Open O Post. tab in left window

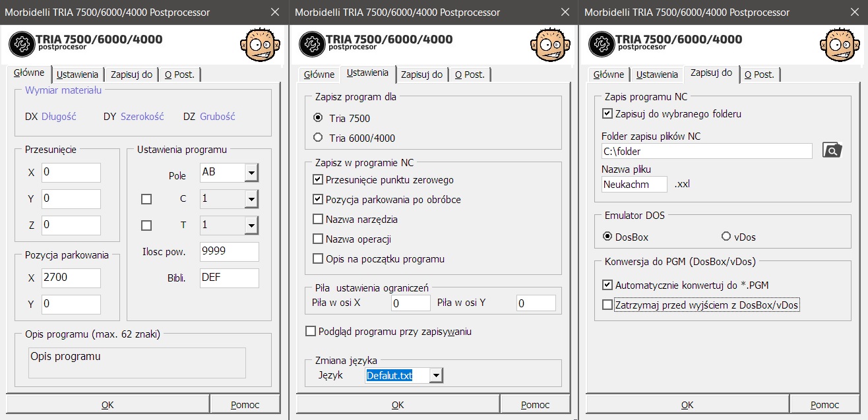179,75
